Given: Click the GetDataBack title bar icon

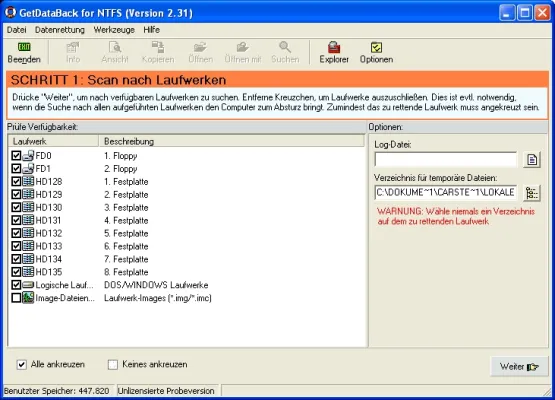Looking at the screenshot, I should [10, 12].
